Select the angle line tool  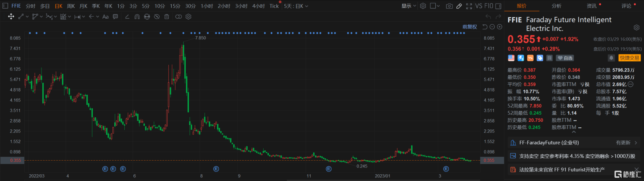pos(127,17)
